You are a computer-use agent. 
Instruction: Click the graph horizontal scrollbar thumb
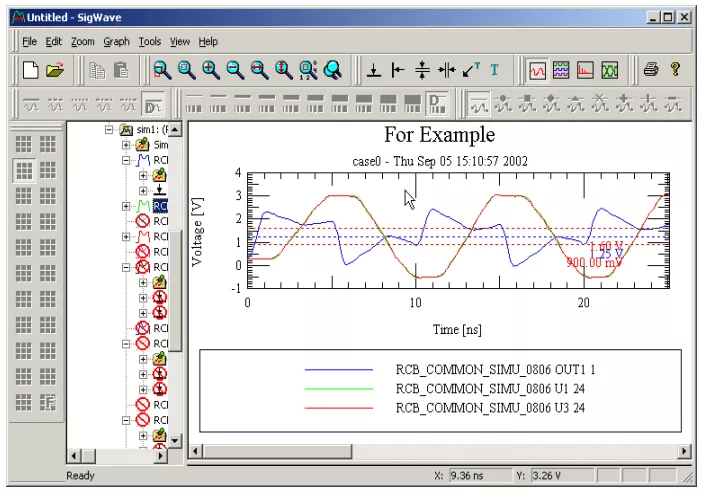click(x=277, y=451)
